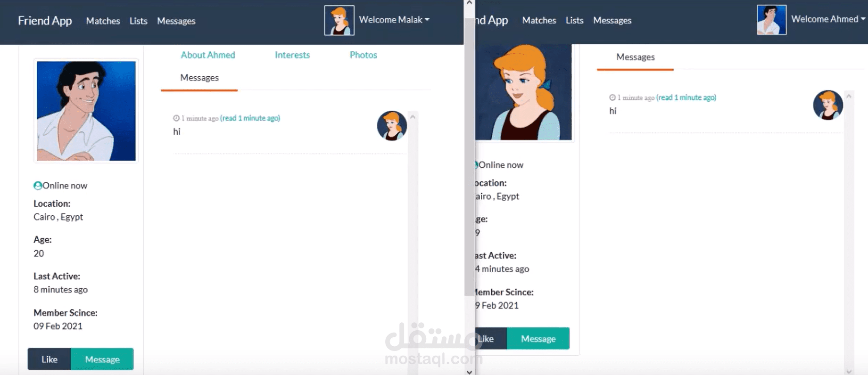This screenshot has width=868, height=375.
Task: Open Matches in Malak's window navbar
Action: pyautogui.click(x=103, y=21)
